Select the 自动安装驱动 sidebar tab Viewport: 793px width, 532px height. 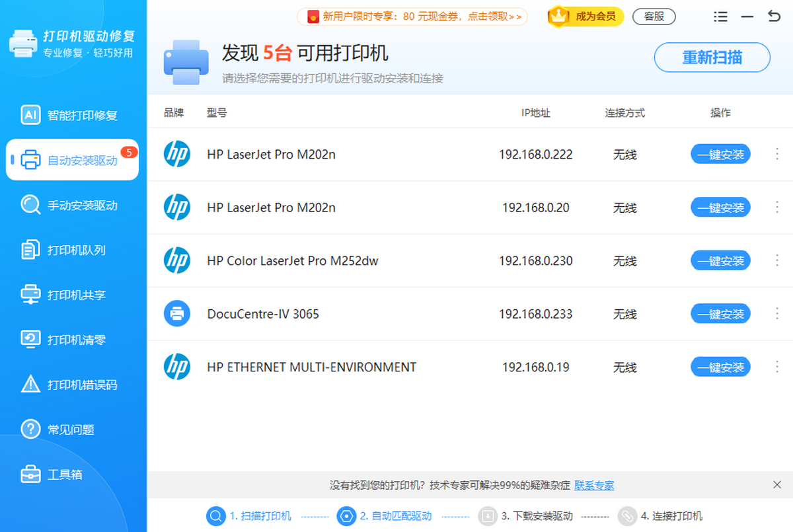(73, 160)
